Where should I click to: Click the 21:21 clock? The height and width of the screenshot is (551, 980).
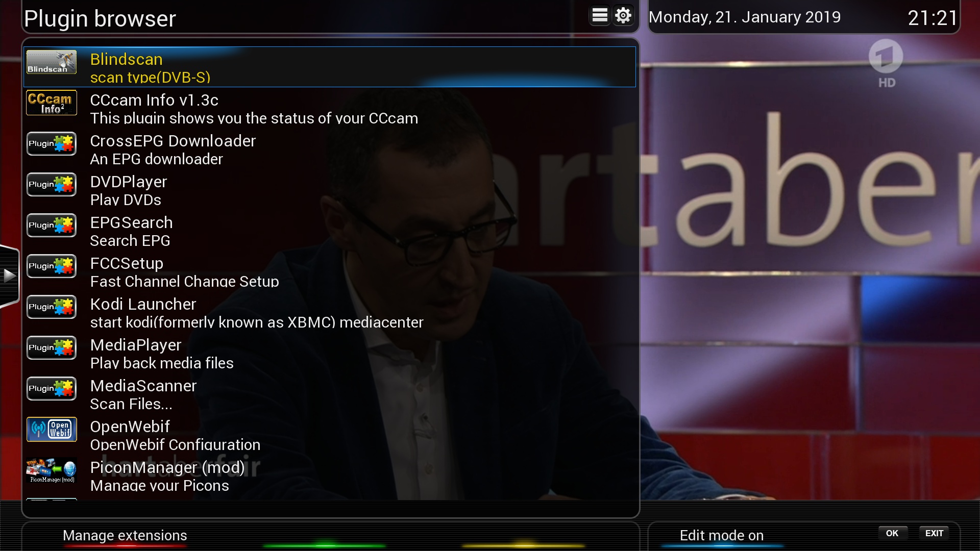933,18
